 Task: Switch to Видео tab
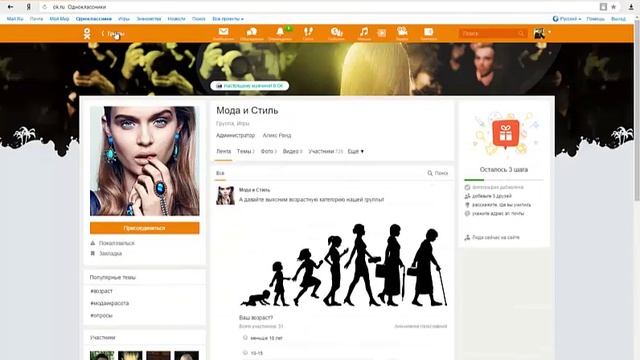(292, 151)
